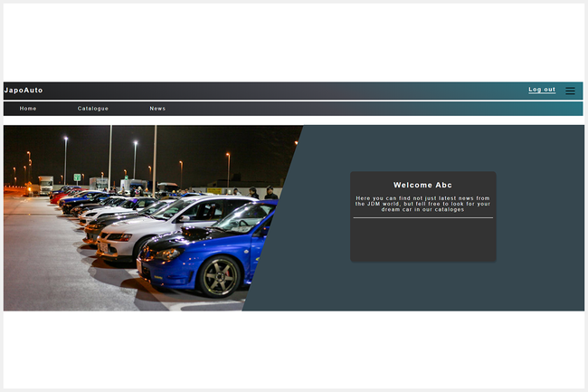
Task: Go to the Home page
Action: tap(28, 109)
